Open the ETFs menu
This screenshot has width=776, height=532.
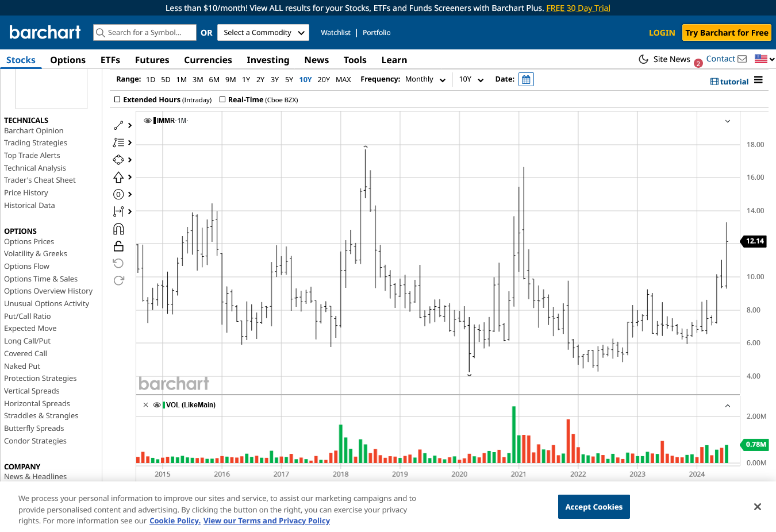coord(110,60)
